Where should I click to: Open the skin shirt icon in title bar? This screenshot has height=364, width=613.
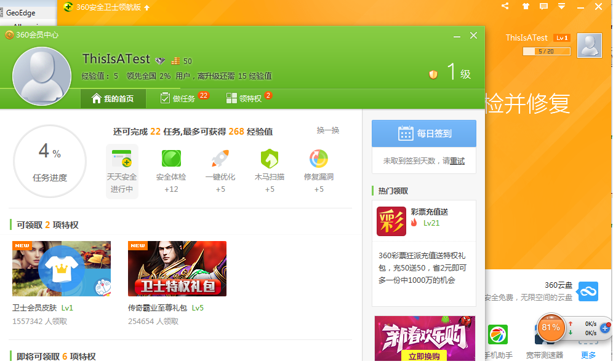526,6
